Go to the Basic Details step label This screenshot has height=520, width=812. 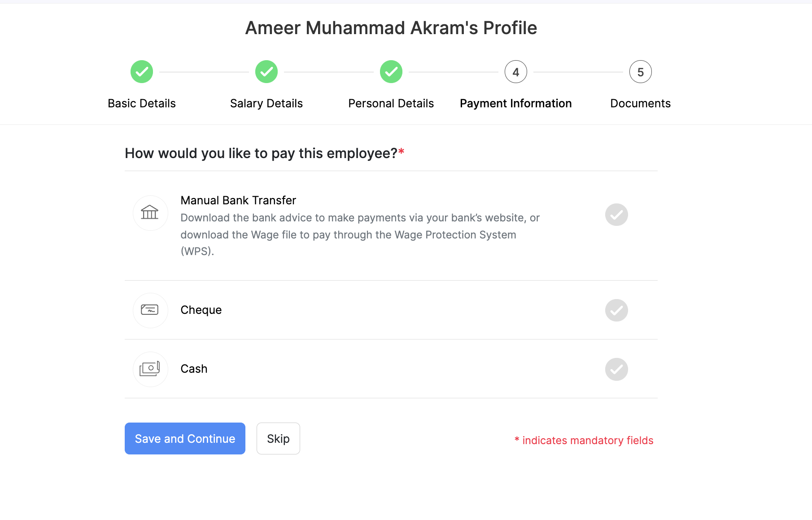142,103
